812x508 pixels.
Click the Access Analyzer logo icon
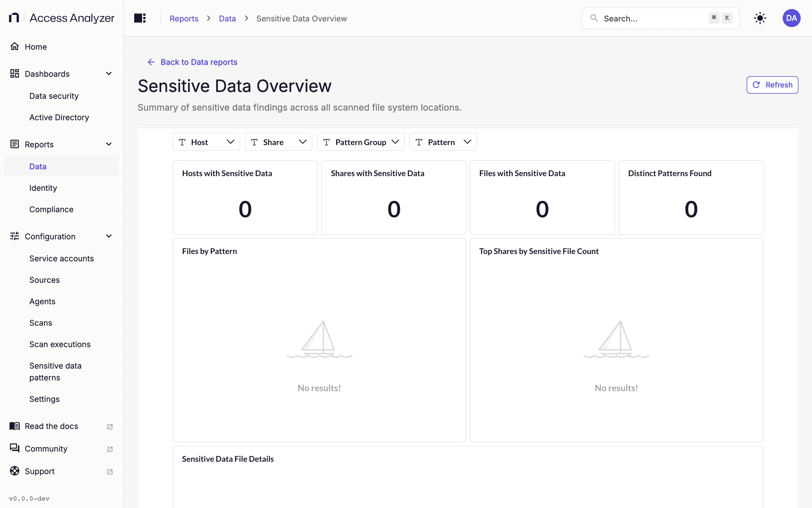(14, 18)
